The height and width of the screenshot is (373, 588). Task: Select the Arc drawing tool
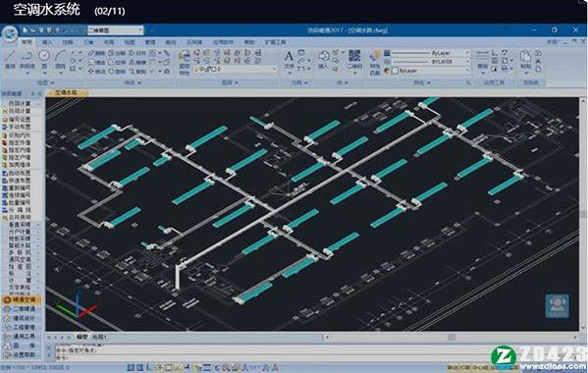(x=61, y=59)
